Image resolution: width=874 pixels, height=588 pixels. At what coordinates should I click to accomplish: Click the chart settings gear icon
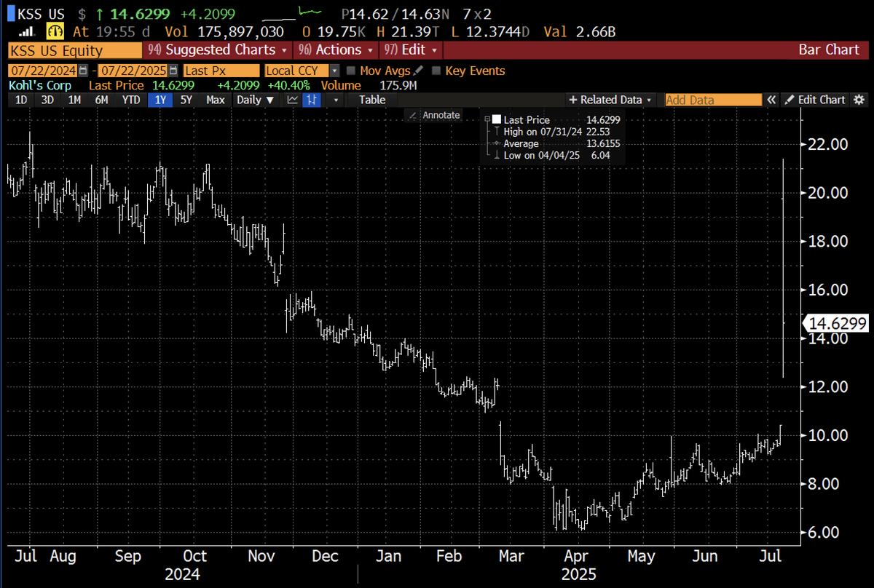click(859, 100)
